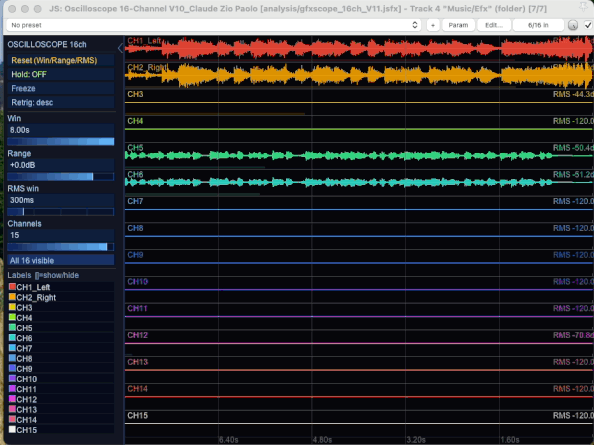Click the 4.80s time axis marker
Viewport: 594px width, 445px height.
(x=322, y=440)
